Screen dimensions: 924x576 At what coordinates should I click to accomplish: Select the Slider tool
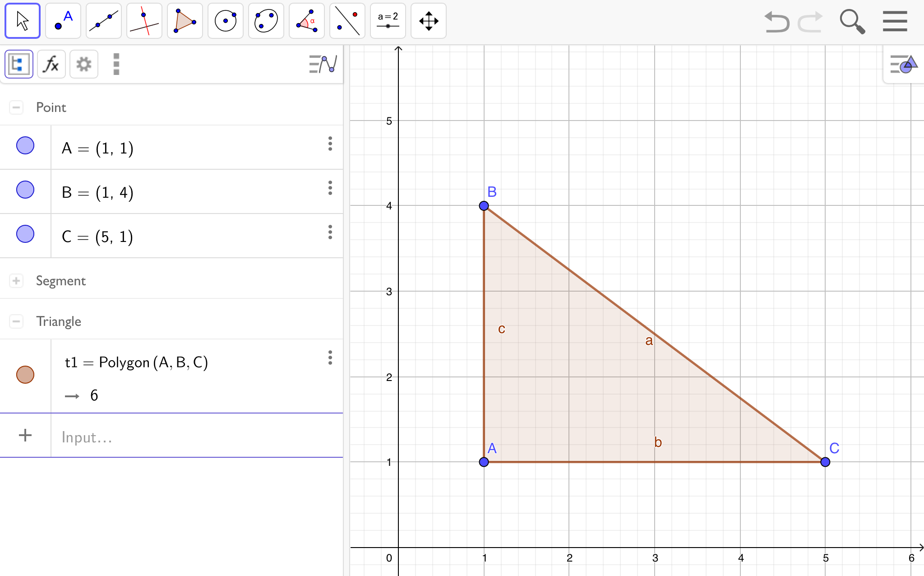coord(388,21)
